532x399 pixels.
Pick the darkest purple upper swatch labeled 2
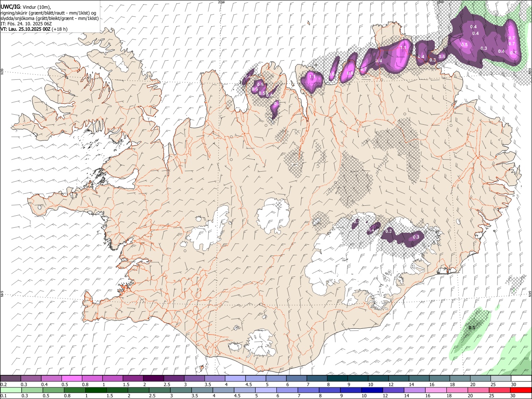153,379
